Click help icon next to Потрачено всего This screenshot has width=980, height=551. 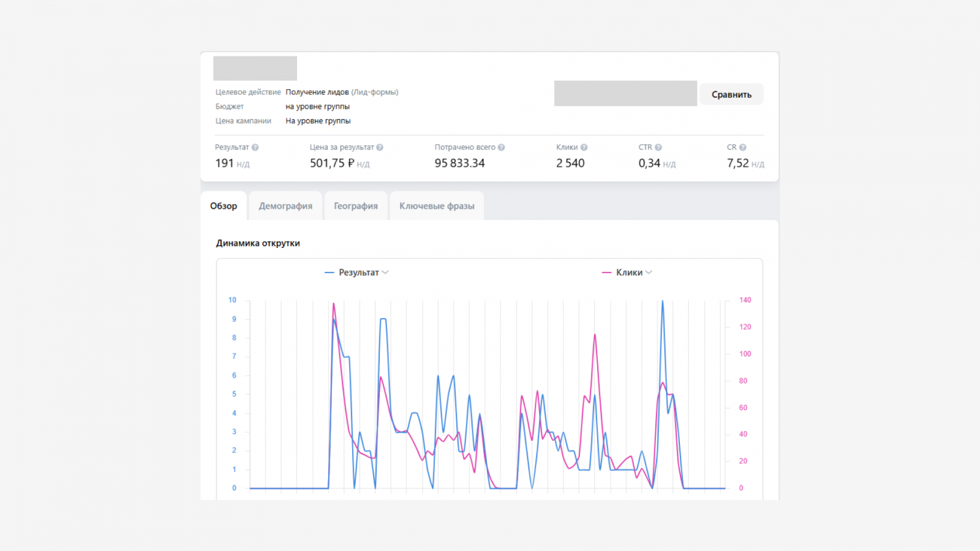[x=501, y=148]
